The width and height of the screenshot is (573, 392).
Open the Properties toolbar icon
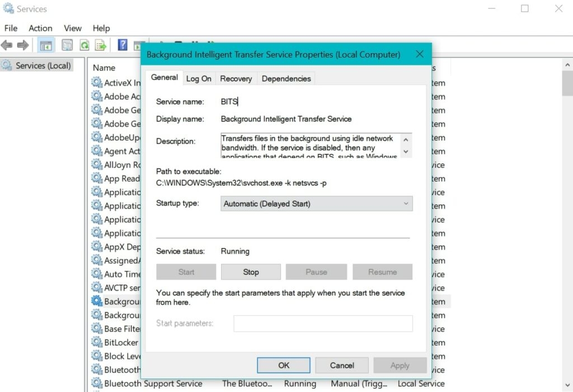[67, 45]
